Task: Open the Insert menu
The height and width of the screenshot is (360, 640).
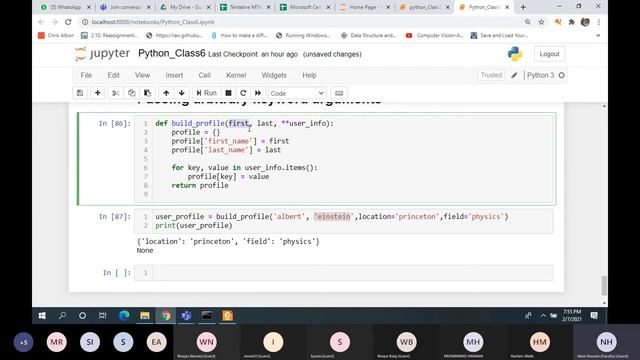Action: (x=174, y=75)
